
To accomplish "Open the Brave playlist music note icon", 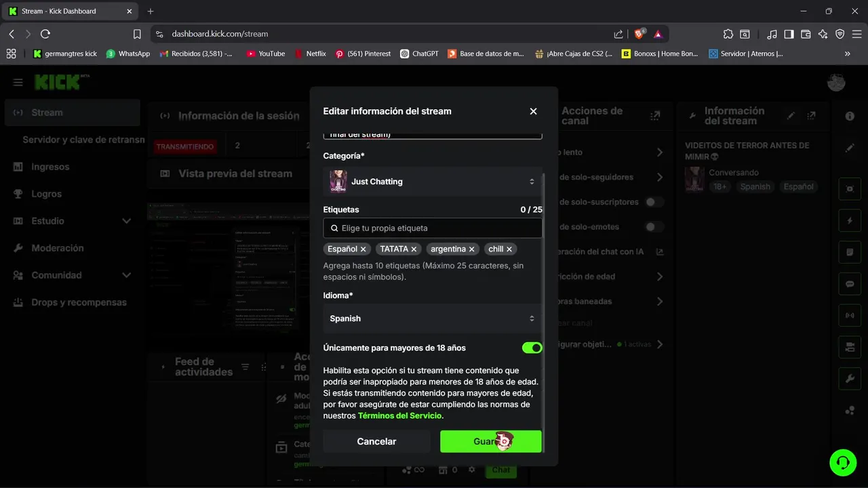I will (x=772, y=34).
